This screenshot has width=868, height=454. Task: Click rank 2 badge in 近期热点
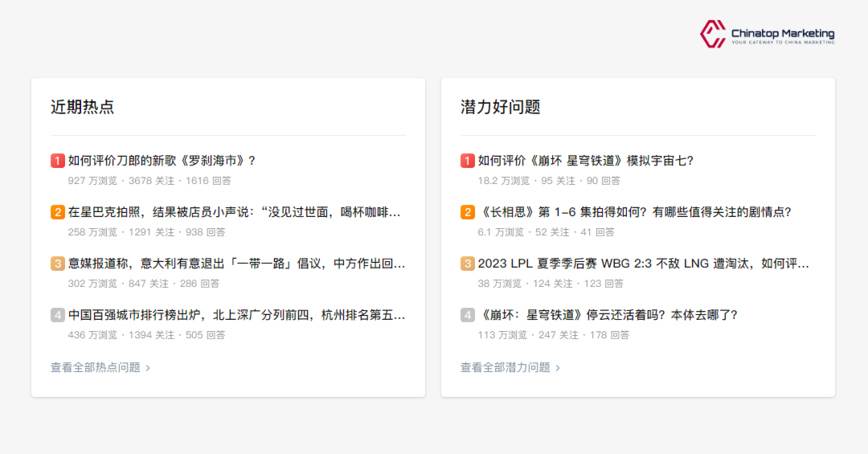point(58,212)
